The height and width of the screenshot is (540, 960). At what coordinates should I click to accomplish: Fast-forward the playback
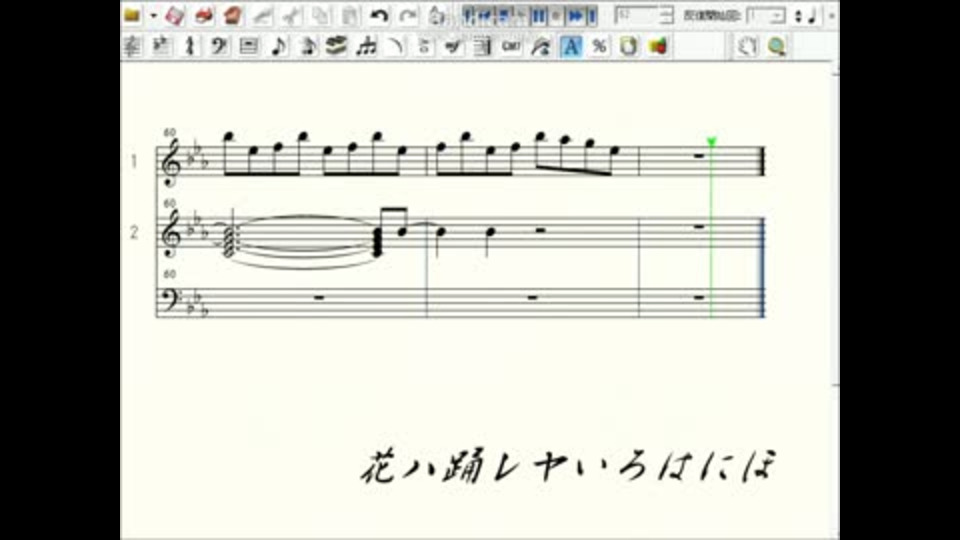(x=576, y=16)
